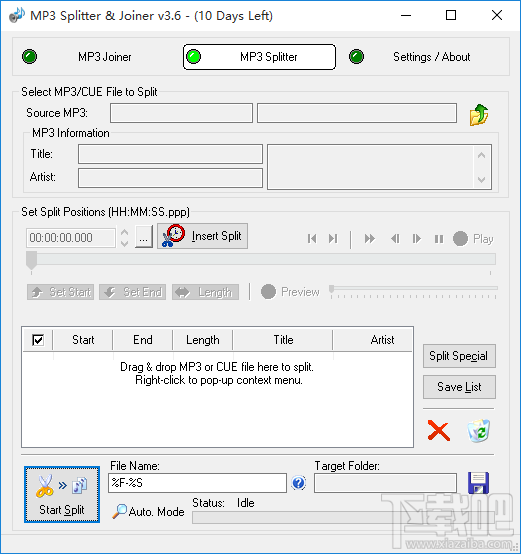
Task: Click the skip to end playback icon
Action: pyautogui.click(x=333, y=239)
